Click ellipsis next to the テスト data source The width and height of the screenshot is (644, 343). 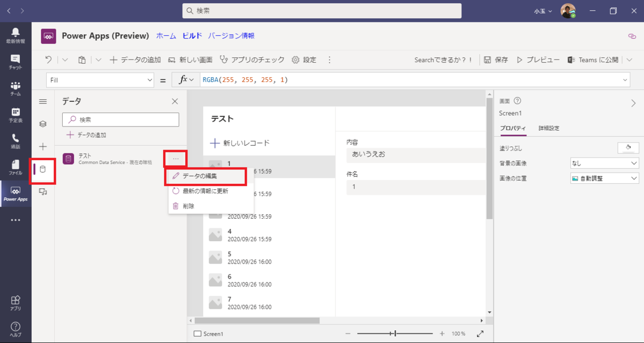[x=175, y=159]
